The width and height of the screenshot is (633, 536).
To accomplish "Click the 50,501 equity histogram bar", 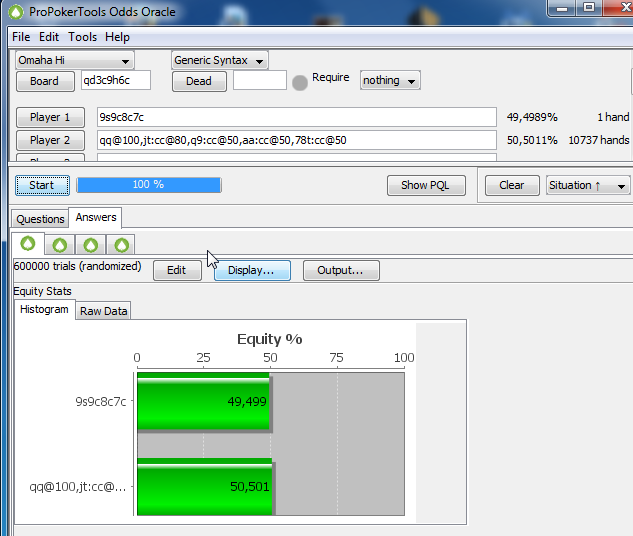I will (x=205, y=487).
